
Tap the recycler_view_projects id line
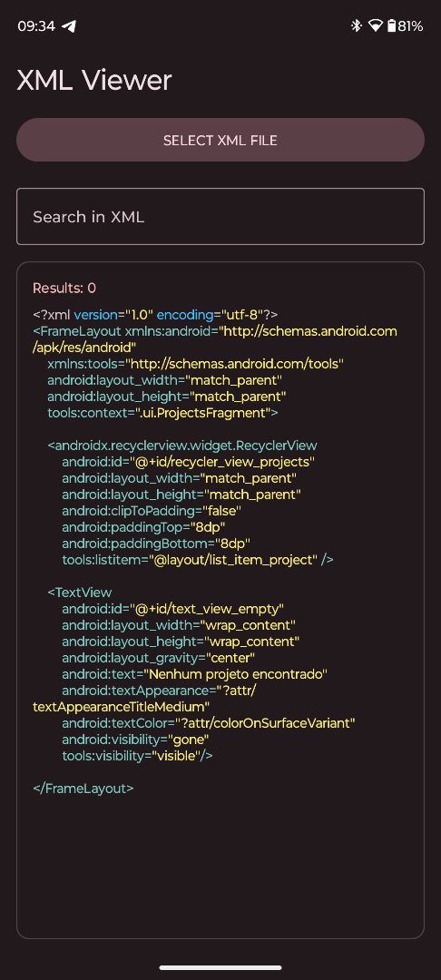pos(188,462)
